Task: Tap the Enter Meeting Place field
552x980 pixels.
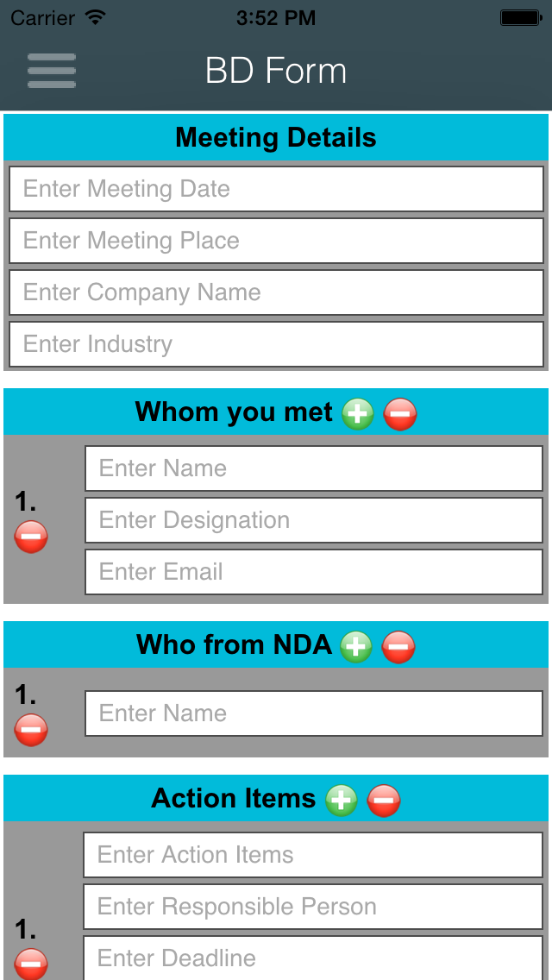Action: click(x=276, y=241)
